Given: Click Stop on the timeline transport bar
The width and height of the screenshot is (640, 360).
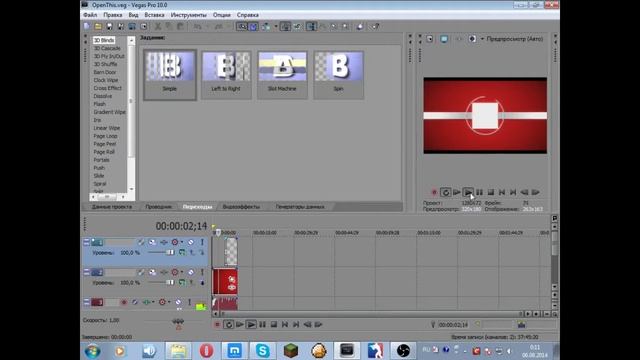Looking at the screenshot, I should pyautogui.click(x=273, y=324).
